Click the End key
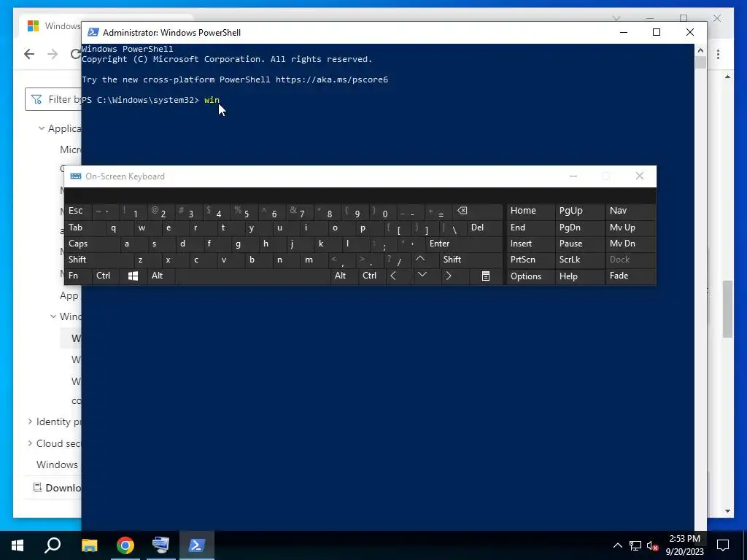 [x=530, y=227]
